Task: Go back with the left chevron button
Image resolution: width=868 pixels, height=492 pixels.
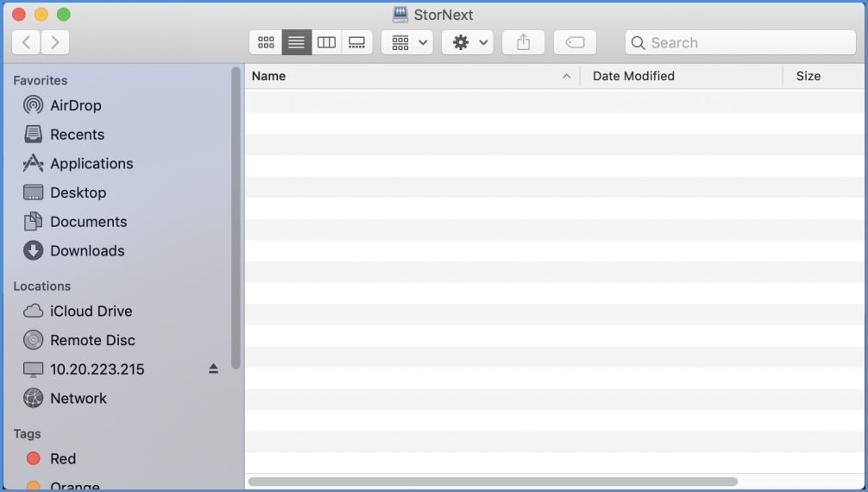Action: (26, 42)
